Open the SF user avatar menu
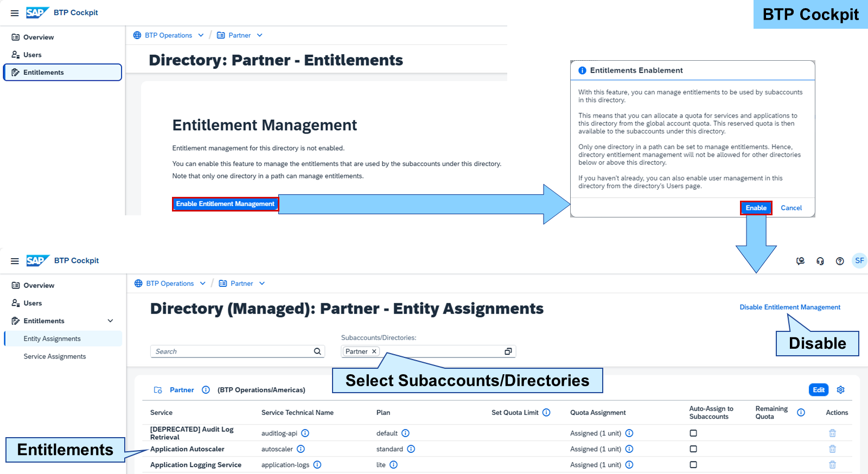The height and width of the screenshot is (474, 868). 859,261
